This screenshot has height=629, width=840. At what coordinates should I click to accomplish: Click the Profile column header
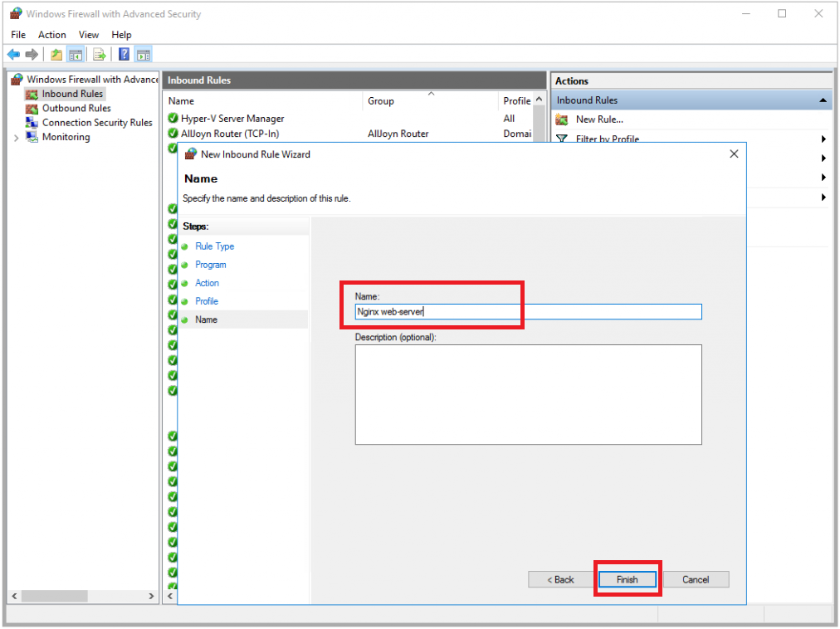pyautogui.click(x=516, y=100)
